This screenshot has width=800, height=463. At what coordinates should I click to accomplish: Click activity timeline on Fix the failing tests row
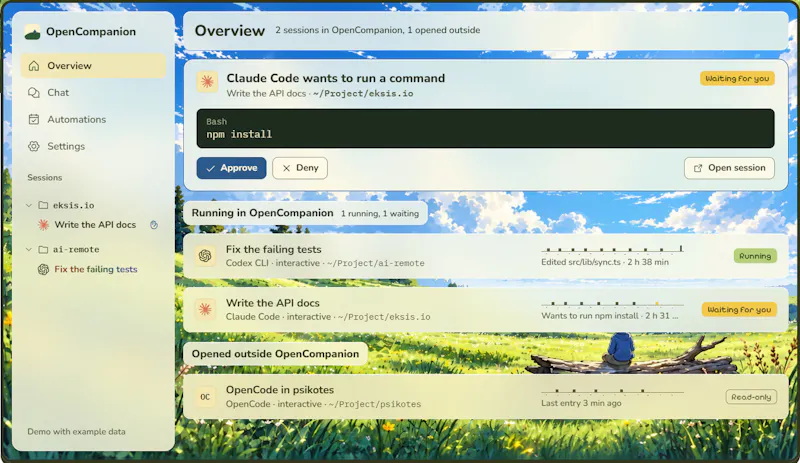pyautogui.click(x=612, y=249)
